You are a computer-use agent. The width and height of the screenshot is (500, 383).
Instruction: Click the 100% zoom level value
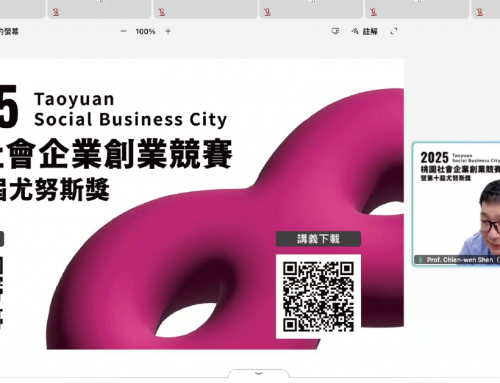(x=145, y=31)
